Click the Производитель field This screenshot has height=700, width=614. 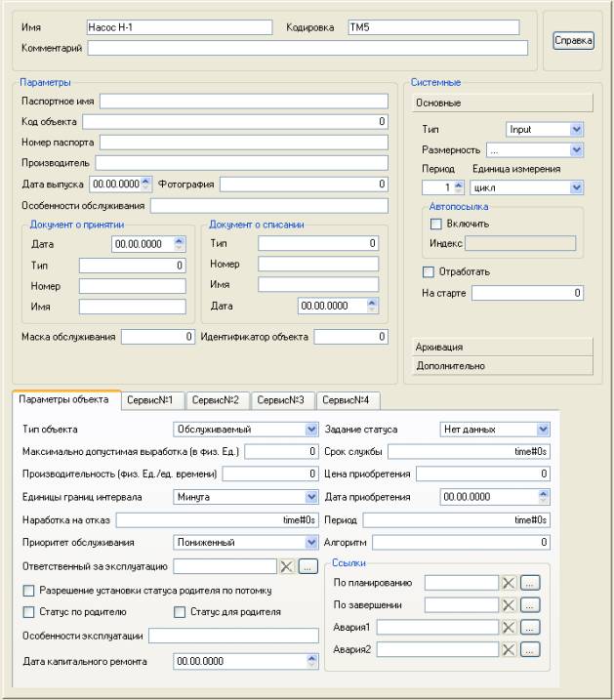tap(241, 163)
